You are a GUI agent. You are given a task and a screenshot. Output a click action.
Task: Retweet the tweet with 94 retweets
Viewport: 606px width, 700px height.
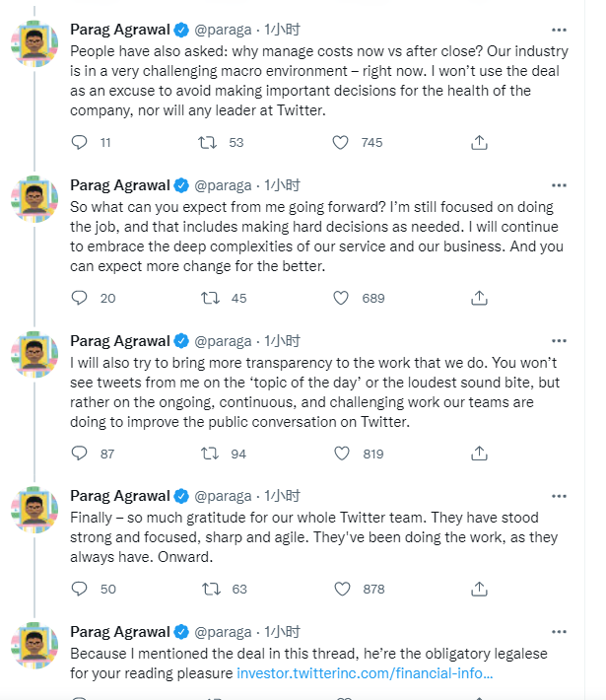pyautogui.click(x=208, y=454)
